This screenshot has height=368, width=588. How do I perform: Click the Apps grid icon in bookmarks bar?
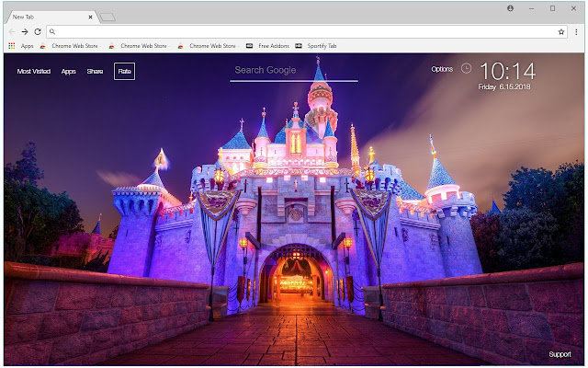(x=12, y=46)
